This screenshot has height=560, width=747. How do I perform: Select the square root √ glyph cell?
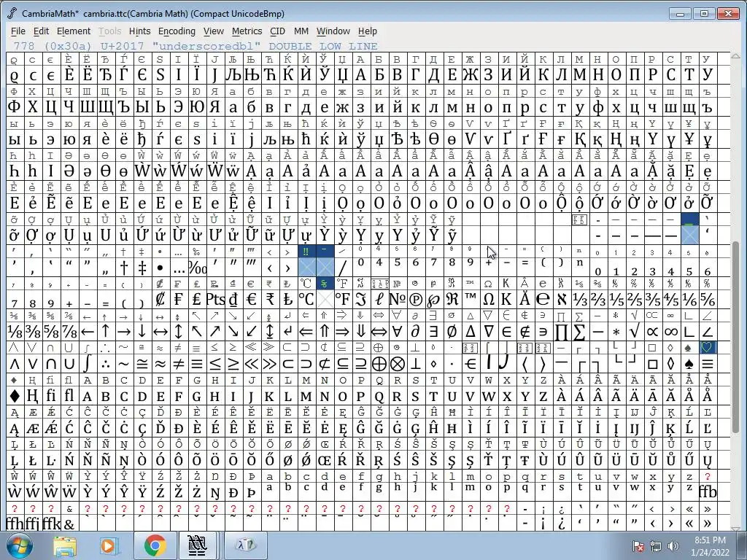(635, 332)
